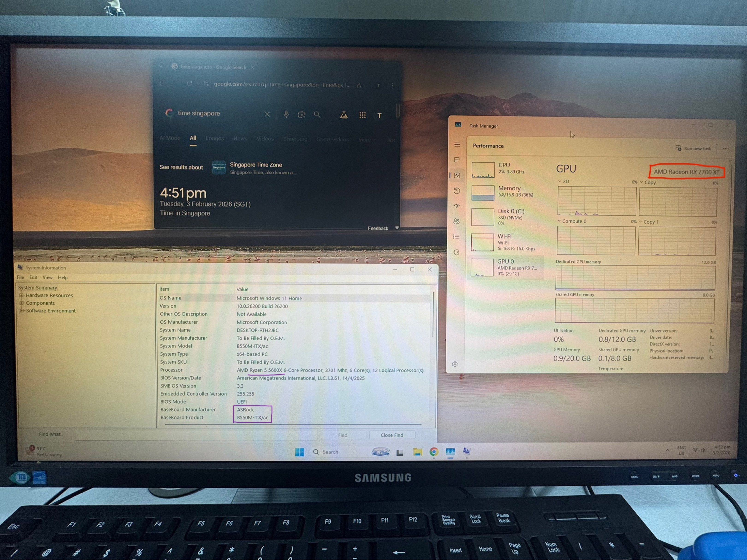Open the Copy graph engine dropdown

(x=648, y=182)
